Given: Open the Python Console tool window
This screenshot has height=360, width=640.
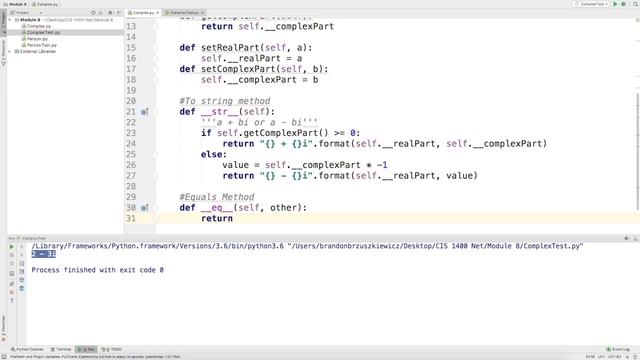Looking at the screenshot, I should pos(27,349).
